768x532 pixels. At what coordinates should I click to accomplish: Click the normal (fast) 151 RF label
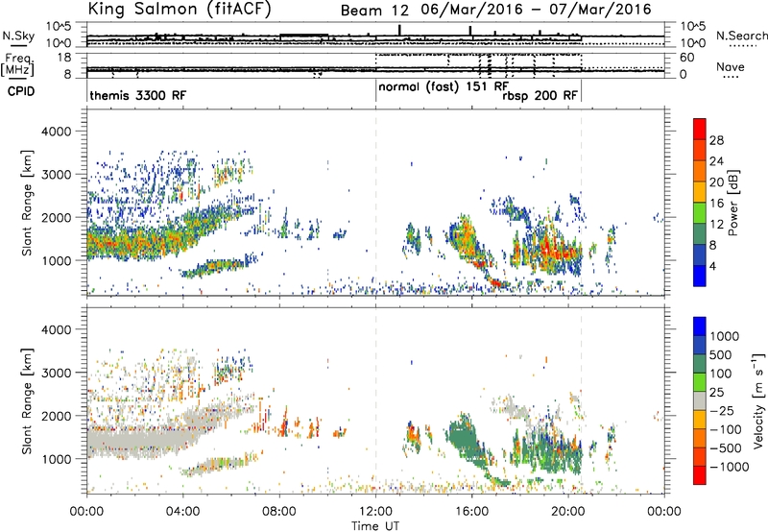pyautogui.click(x=444, y=86)
